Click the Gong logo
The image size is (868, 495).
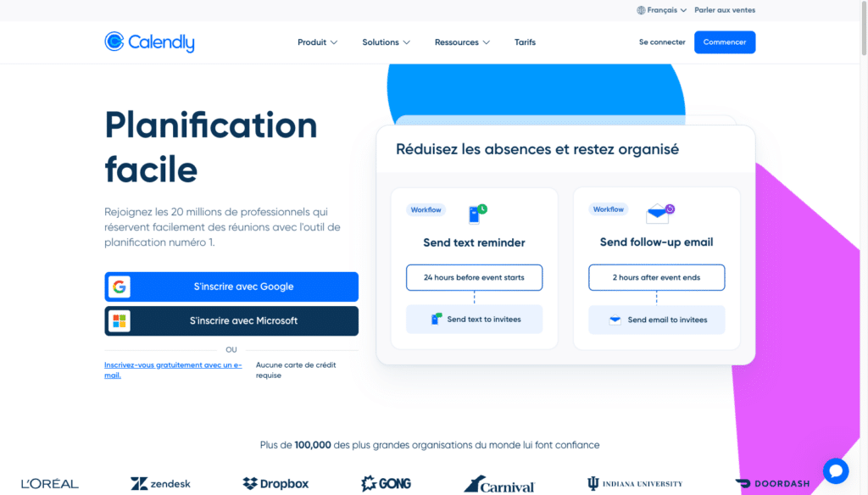(x=386, y=484)
